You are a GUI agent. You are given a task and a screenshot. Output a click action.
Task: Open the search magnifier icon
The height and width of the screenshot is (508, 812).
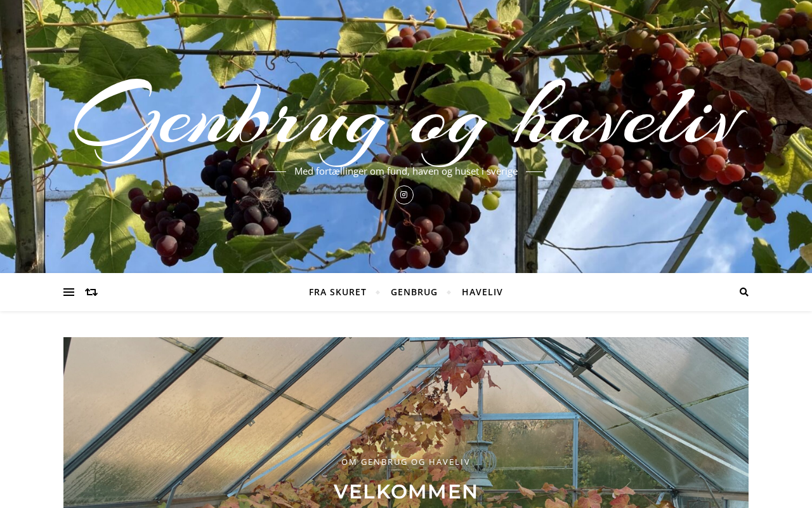(743, 292)
